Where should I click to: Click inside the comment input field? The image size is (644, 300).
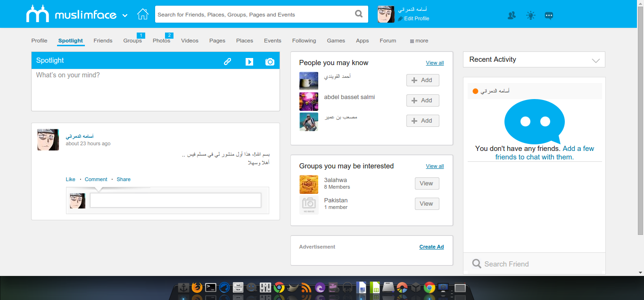[x=175, y=200]
